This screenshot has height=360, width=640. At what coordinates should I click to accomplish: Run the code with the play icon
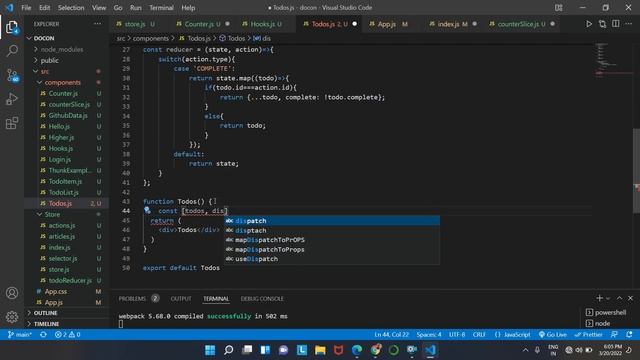point(589,24)
